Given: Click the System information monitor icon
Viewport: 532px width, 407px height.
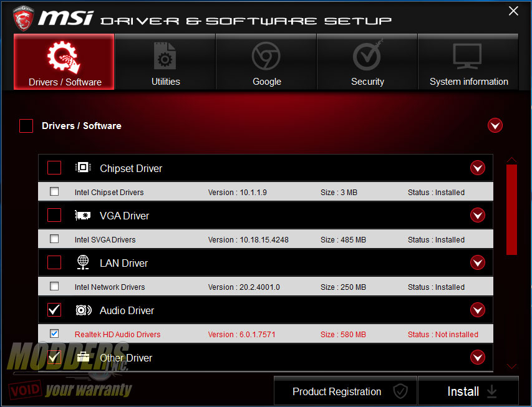Looking at the screenshot, I should 467,56.
